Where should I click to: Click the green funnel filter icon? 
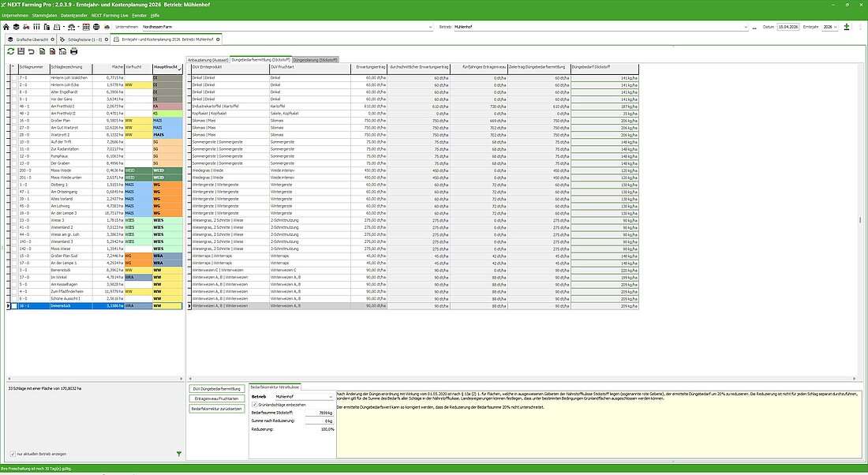coord(179,454)
